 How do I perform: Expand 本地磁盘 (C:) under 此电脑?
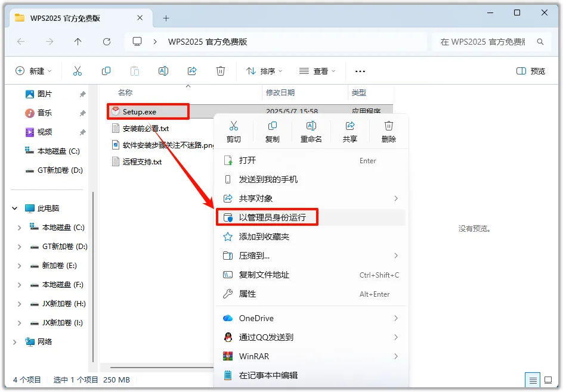20,228
